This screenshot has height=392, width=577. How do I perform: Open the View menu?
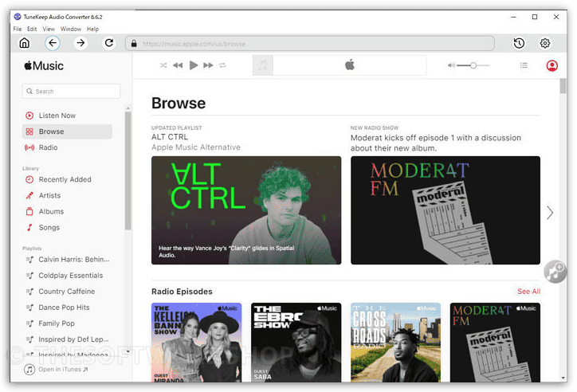(49, 29)
